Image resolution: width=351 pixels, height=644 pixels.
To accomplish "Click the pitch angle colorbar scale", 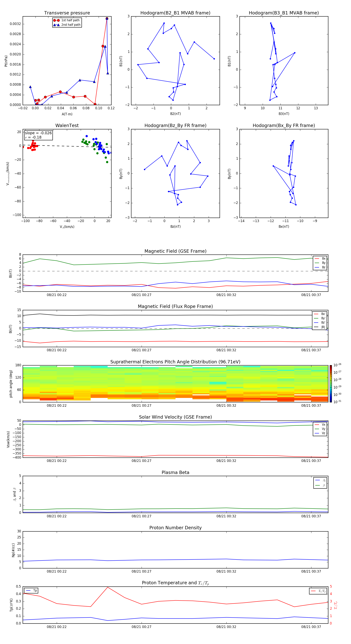I will [331, 384].
